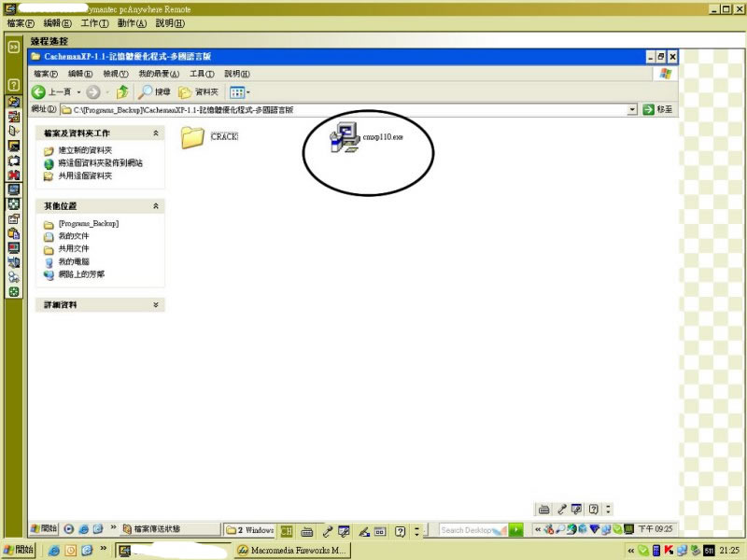Expand remote tray with double-chevron
The image size is (747, 560).
click(538, 529)
